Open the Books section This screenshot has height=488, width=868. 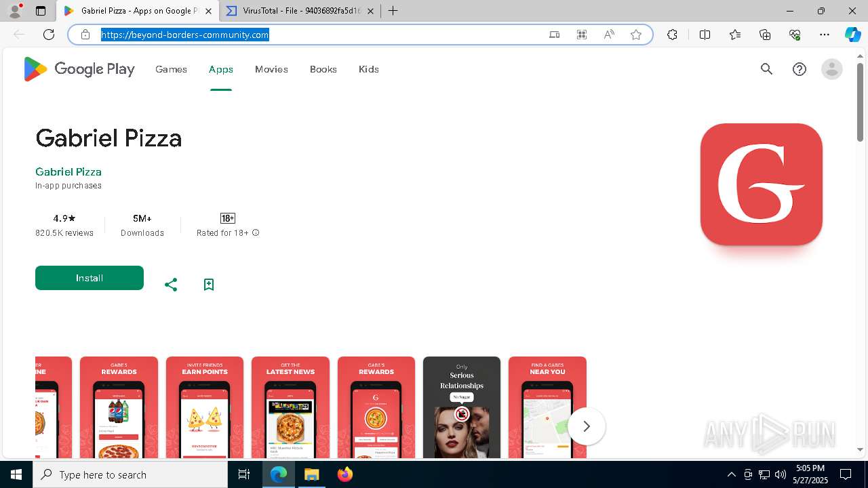[323, 69]
